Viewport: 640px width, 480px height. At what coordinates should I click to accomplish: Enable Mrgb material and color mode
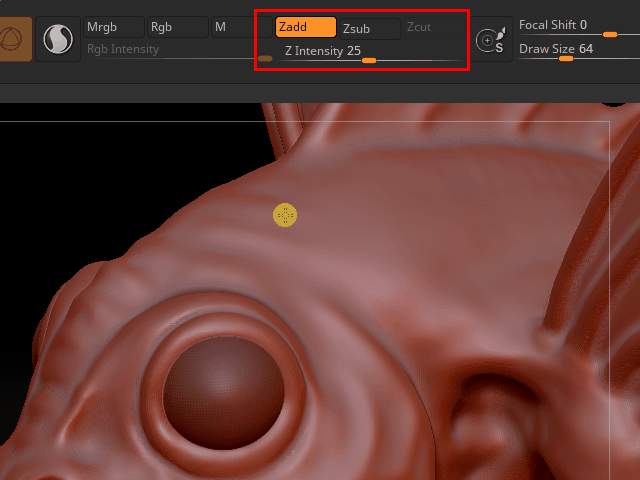pyautogui.click(x=112, y=27)
